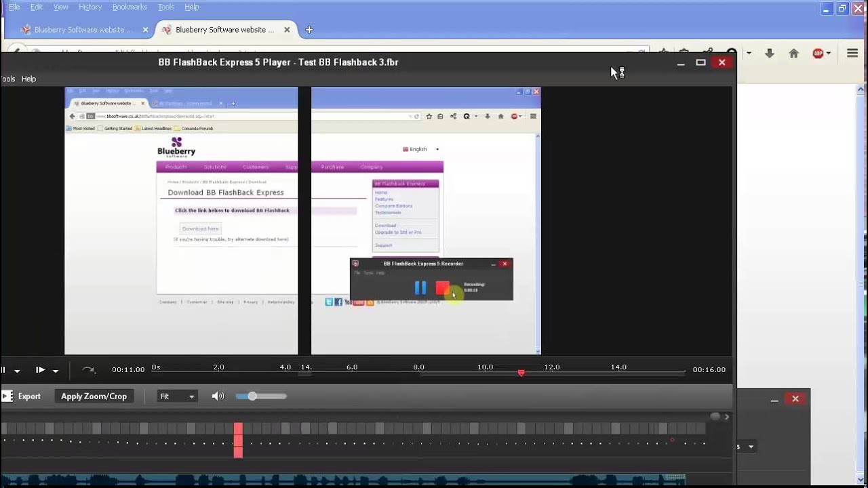Minimize the small window at bottom right
868x488 pixels.
point(774,400)
